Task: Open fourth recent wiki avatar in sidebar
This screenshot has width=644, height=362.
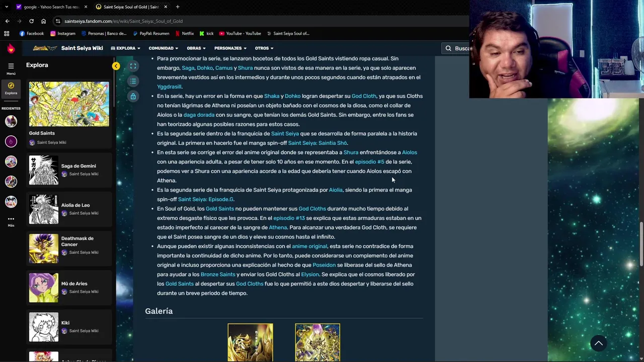Action: (11, 182)
